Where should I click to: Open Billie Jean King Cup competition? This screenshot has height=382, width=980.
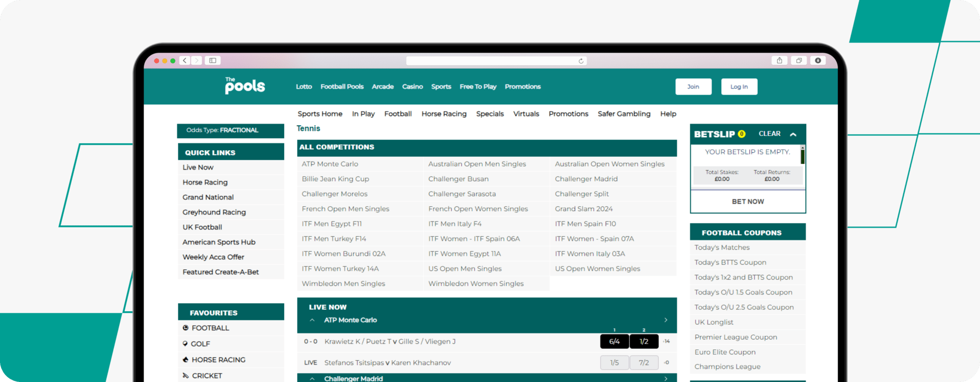pos(335,179)
